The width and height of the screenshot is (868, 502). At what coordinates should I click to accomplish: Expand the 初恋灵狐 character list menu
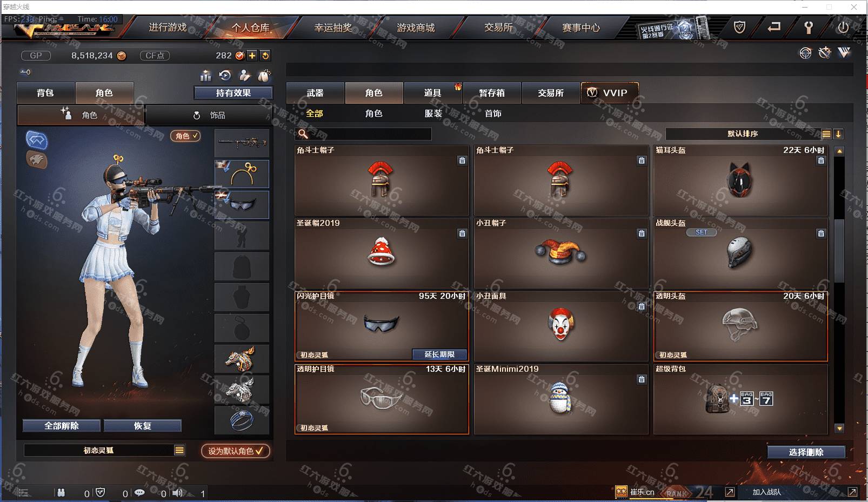[179, 450]
